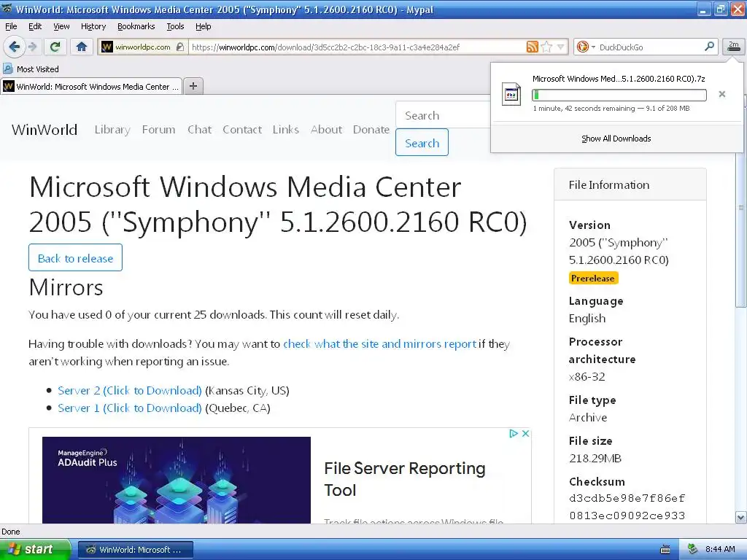
Task: Go back with the Back arrow button
Action: (x=14, y=47)
